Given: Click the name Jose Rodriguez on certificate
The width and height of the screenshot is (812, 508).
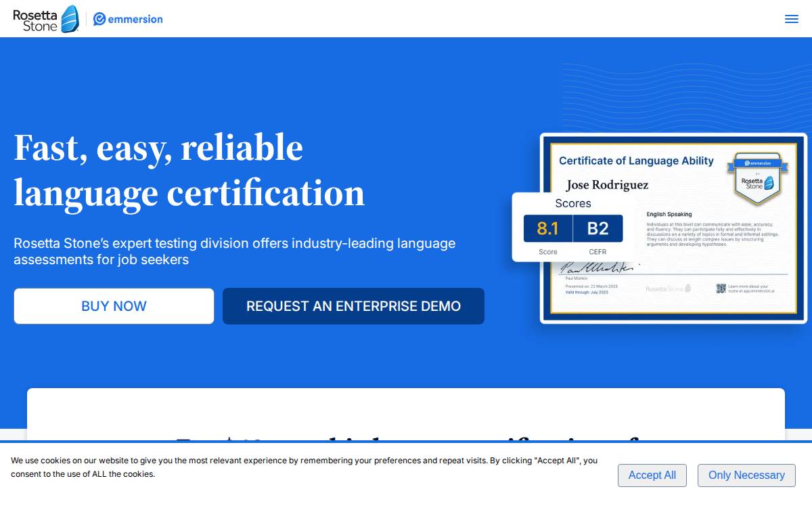Looking at the screenshot, I should 607,185.
